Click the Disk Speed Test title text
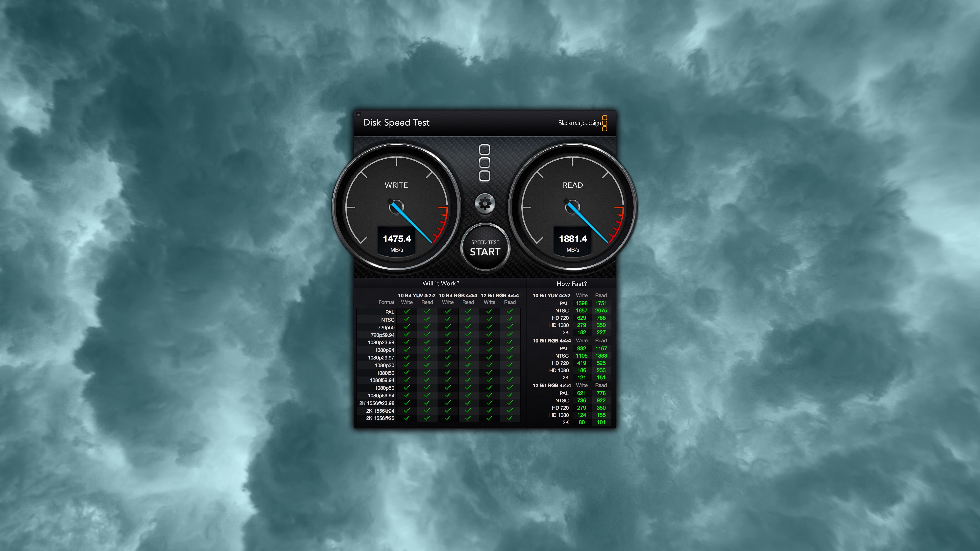This screenshot has height=551, width=980. pos(396,122)
